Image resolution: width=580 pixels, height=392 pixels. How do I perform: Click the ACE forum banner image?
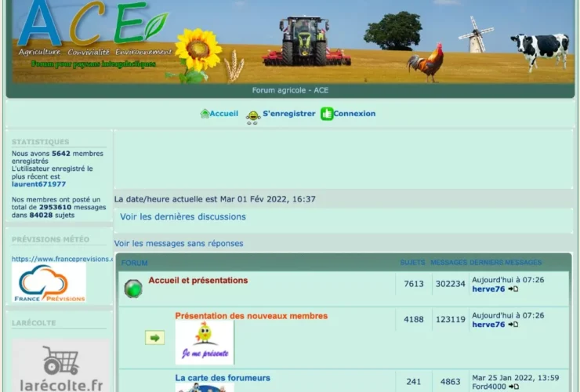(x=293, y=42)
